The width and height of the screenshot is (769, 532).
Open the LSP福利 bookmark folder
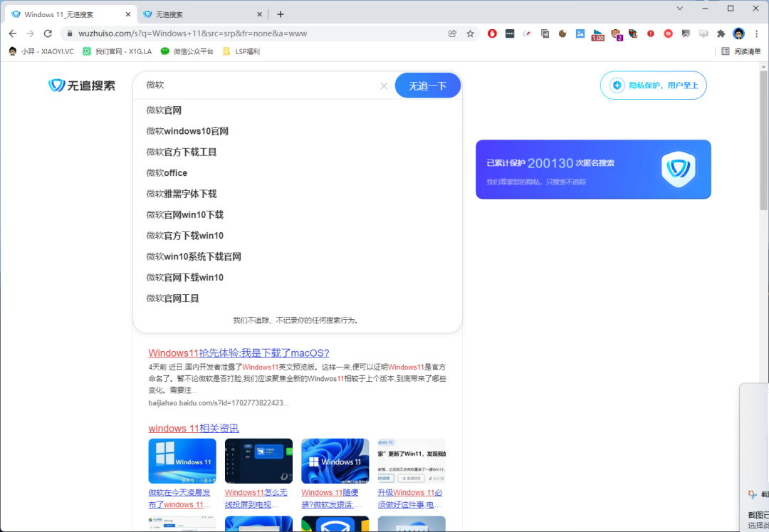tap(241, 51)
